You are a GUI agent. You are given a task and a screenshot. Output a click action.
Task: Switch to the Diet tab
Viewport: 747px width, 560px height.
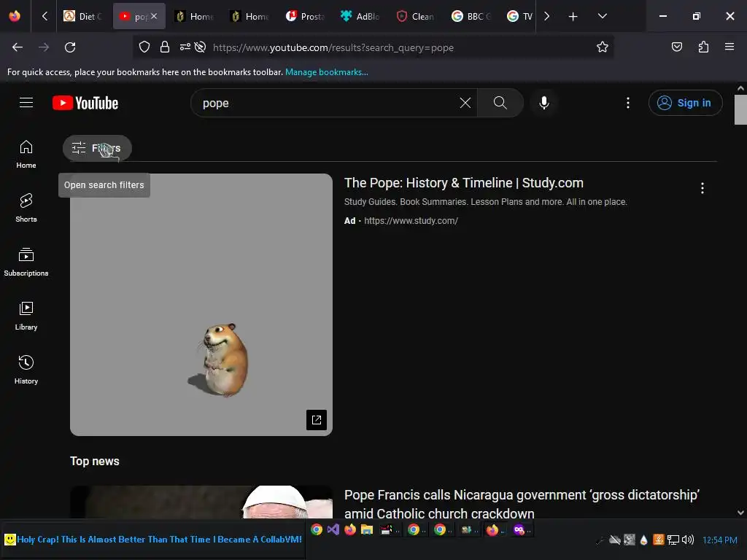[x=83, y=16]
